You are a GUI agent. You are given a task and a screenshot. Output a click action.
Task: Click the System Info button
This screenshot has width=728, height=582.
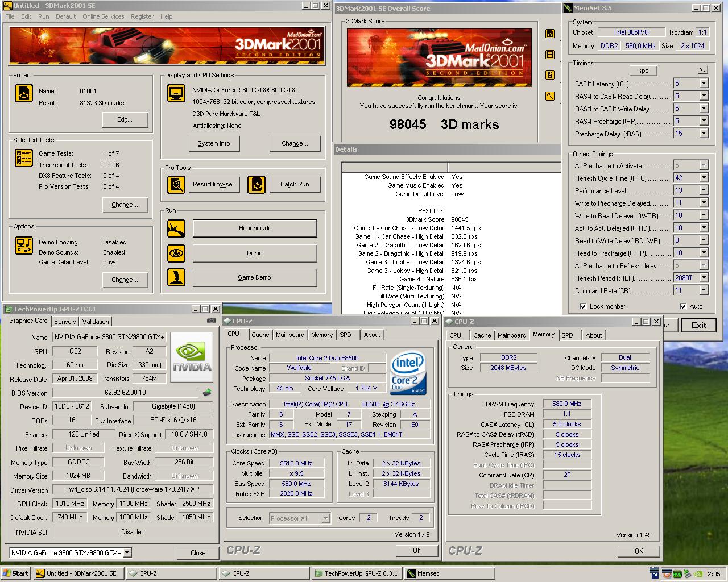(x=214, y=143)
